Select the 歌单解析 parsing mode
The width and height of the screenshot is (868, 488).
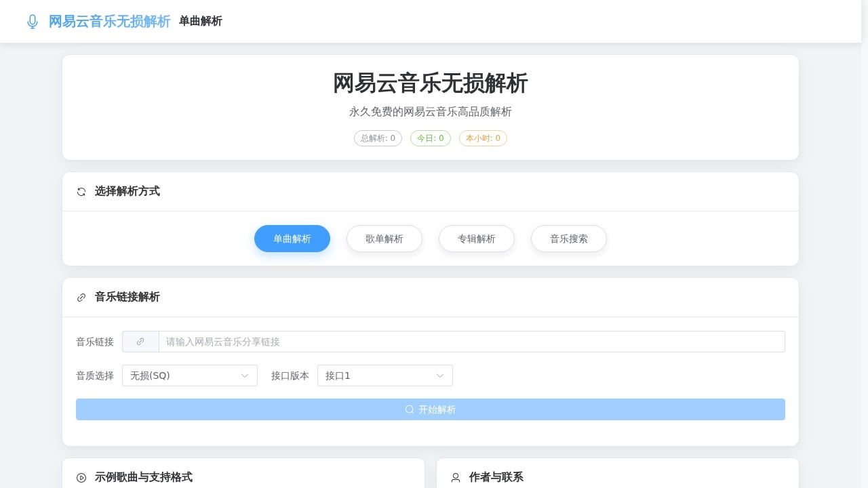pyautogui.click(x=384, y=239)
